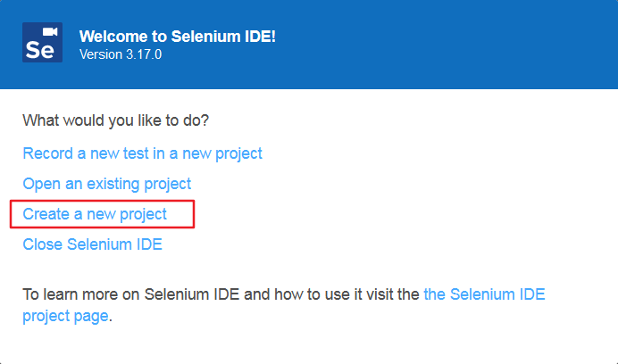Click the red outline around 'Create a new project'
The width and height of the screenshot is (618, 364).
(193, 215)
